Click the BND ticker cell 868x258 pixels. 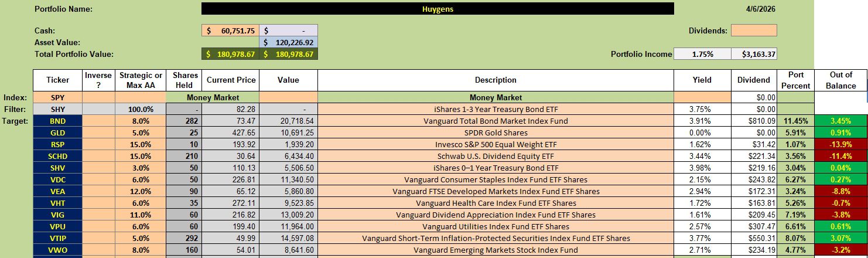(x=57, y=121)
